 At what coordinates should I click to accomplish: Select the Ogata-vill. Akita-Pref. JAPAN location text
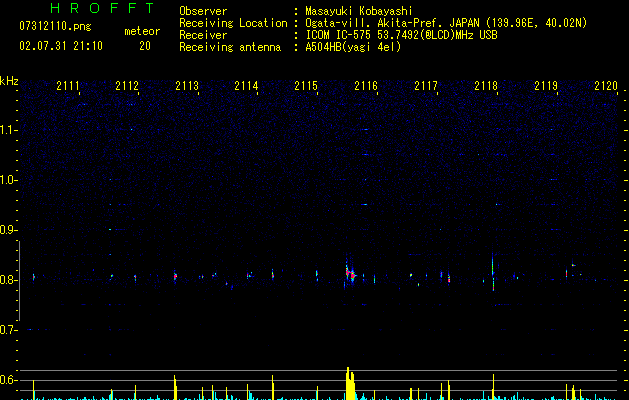point(446,23)
